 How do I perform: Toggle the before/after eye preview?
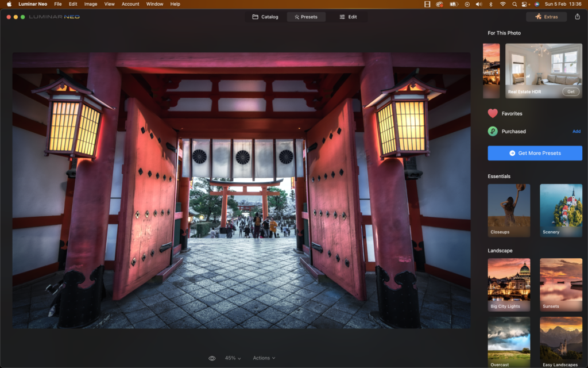click(x=212, y=358)
